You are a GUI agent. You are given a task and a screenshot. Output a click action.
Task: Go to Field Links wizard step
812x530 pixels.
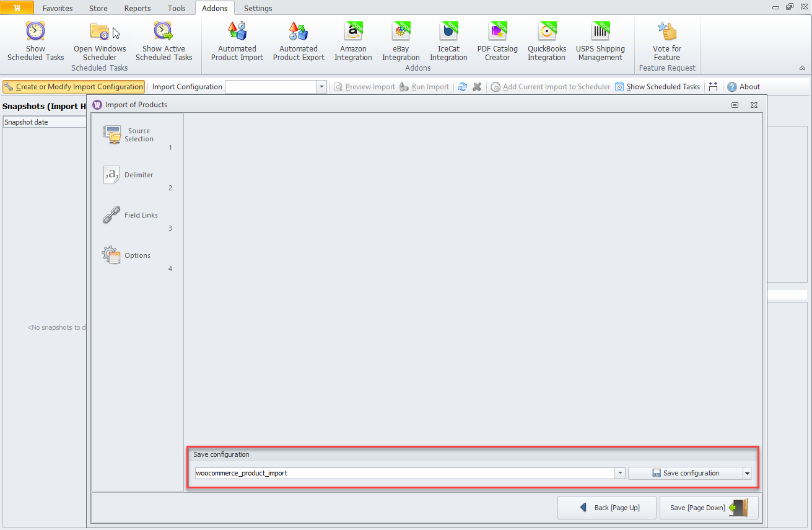coord(138,216)
